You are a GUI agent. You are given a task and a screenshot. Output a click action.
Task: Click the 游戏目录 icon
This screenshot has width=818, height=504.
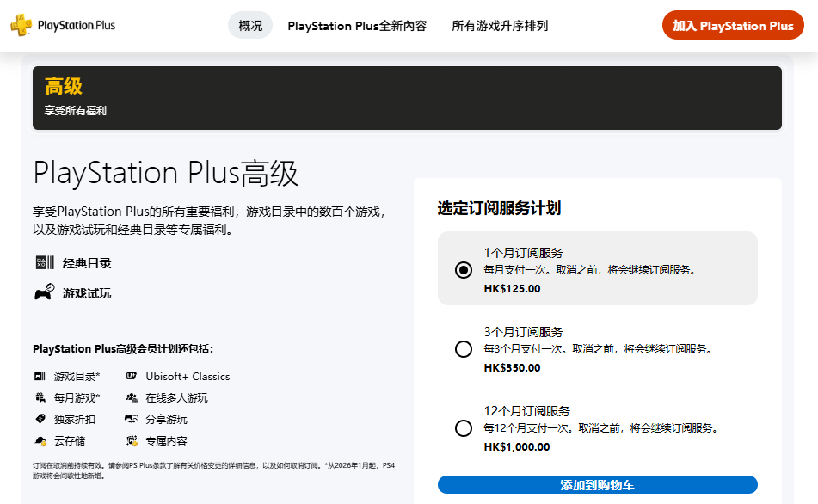(40, 376)
